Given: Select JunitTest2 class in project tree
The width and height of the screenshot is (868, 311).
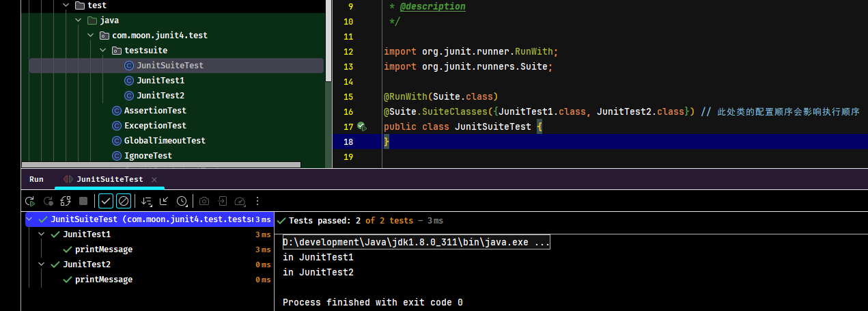Looking at the screenshot, I should coord(160,96).
